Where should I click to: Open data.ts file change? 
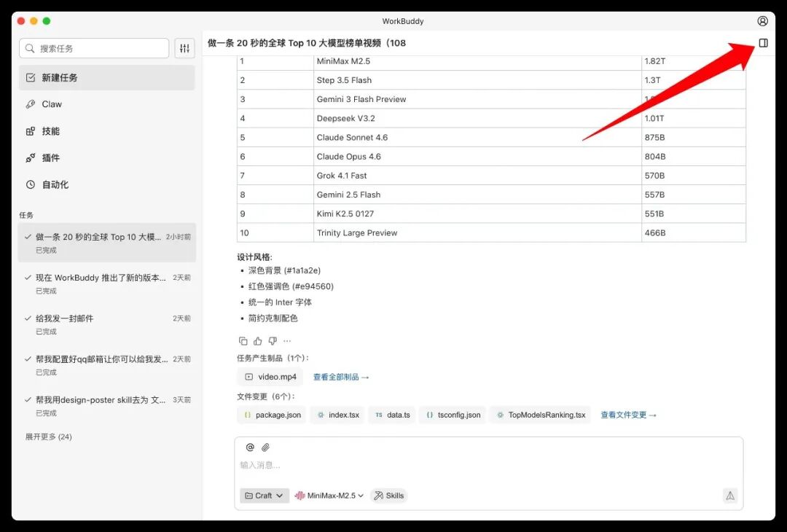click(x=392, y=415)
